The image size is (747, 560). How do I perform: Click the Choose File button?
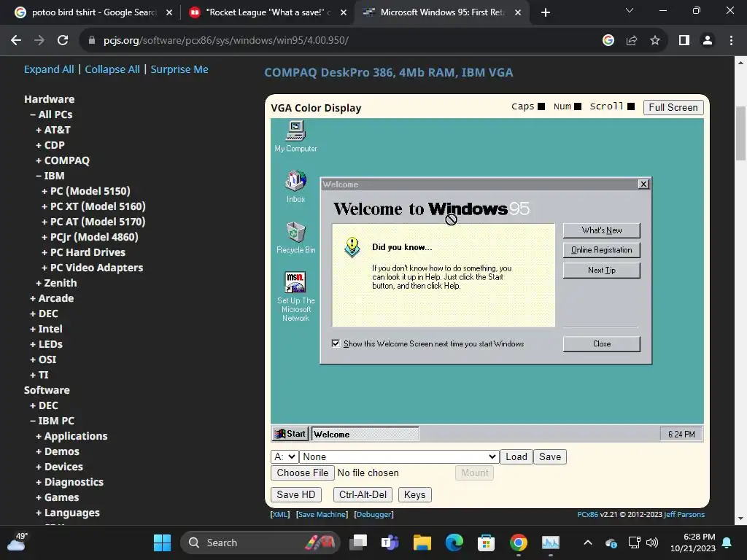tap(303, 472)
